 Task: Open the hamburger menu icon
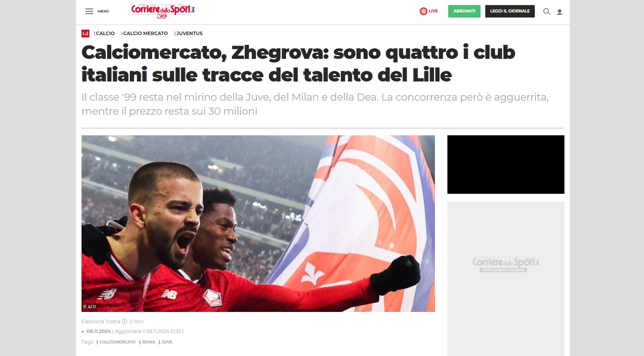click(89, 11)
